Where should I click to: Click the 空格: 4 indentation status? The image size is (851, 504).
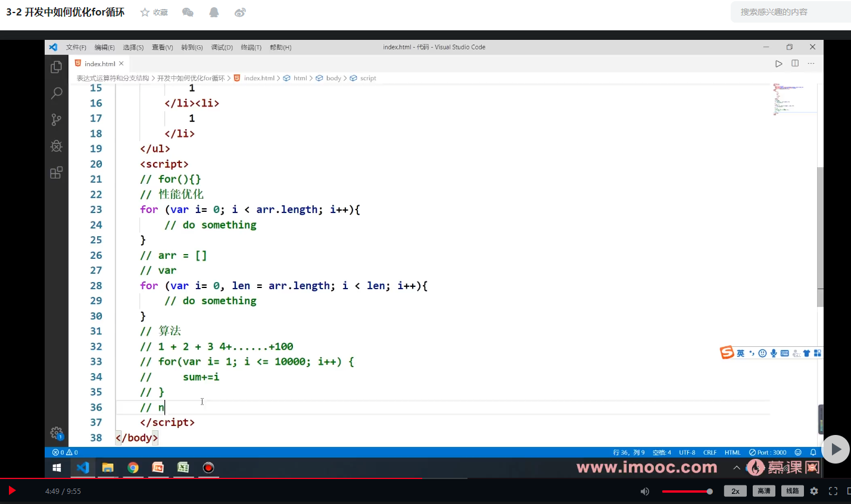(662, 452)
